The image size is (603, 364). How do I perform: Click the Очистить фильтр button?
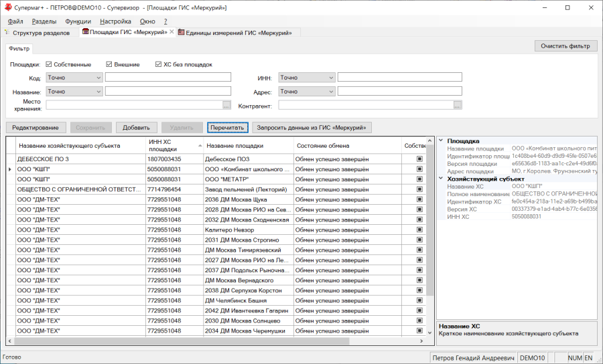(565, 45)
